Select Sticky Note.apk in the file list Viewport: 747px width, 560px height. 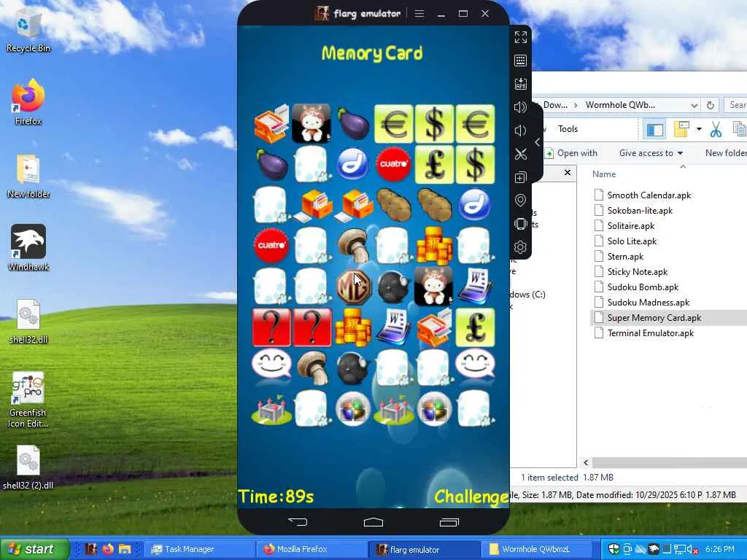click(638, 271)
